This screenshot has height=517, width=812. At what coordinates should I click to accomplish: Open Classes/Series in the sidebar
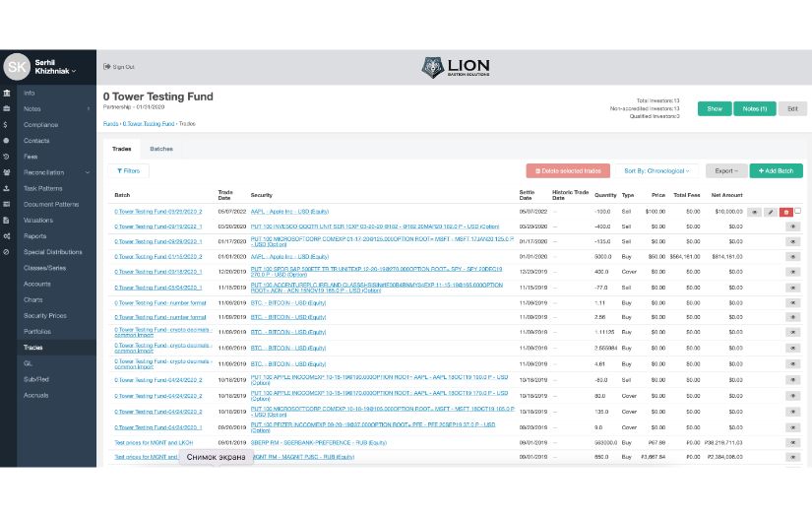(44, 268)
